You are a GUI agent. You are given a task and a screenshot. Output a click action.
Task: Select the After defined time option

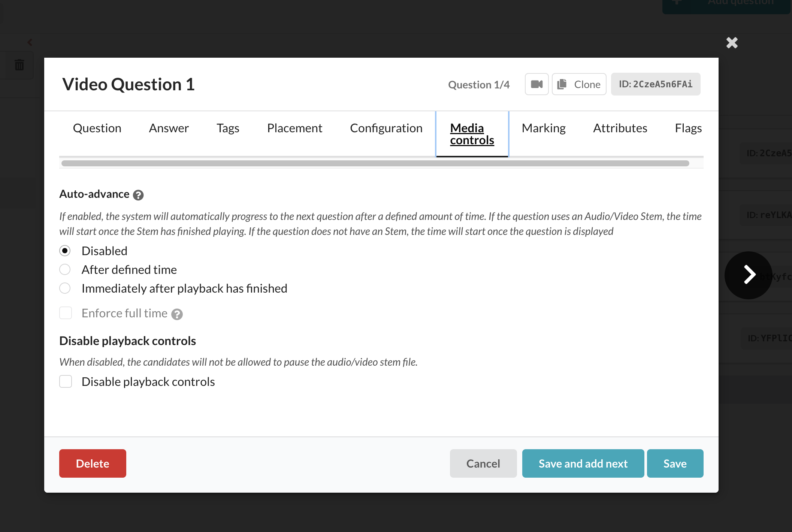click(65, 269)
